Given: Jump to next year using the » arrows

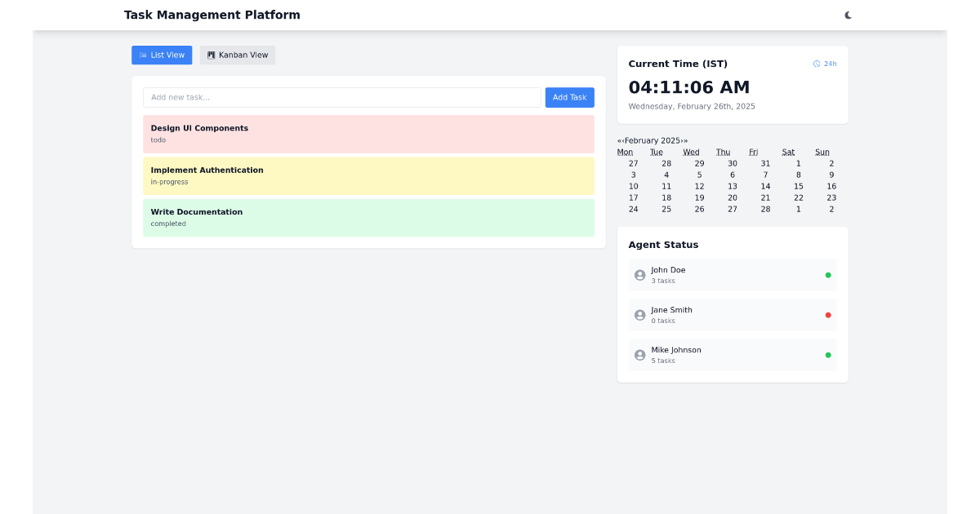Looking at the screenshot, I should coord(686,140).
